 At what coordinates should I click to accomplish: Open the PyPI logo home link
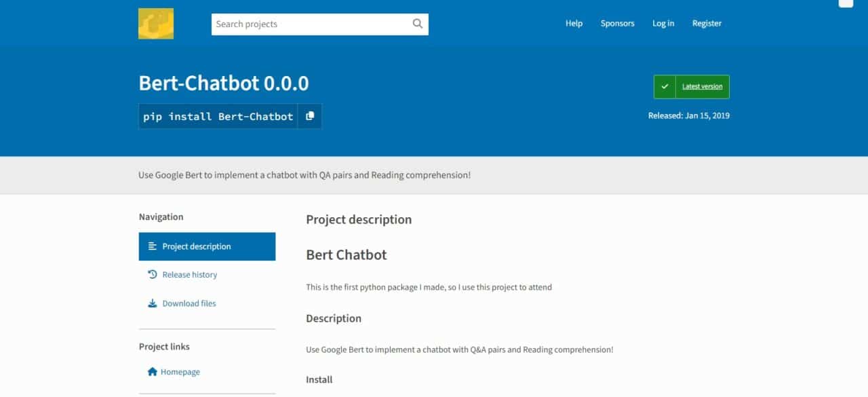[156, 23]
